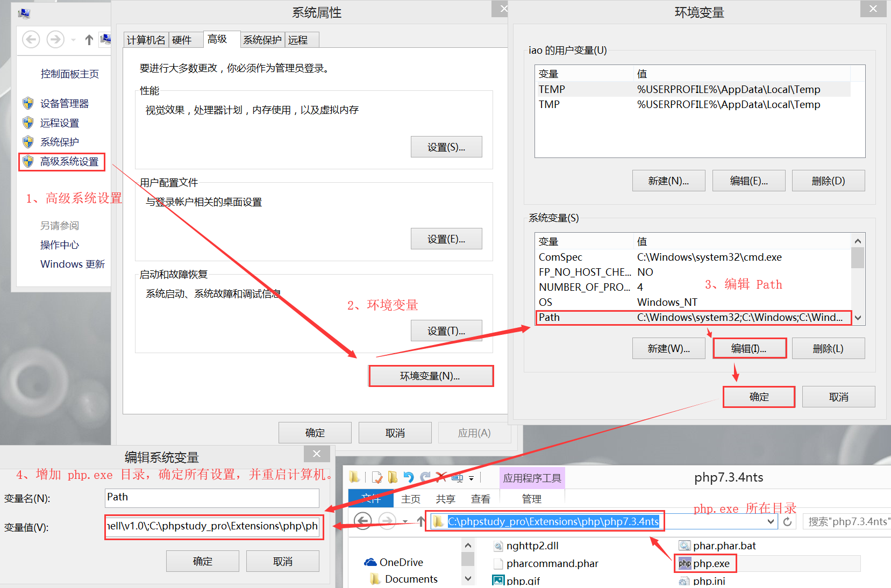This screenshot has height=588, width=891.
Task: Click 删除(L) under system variables
Action: tap(828, 348)
